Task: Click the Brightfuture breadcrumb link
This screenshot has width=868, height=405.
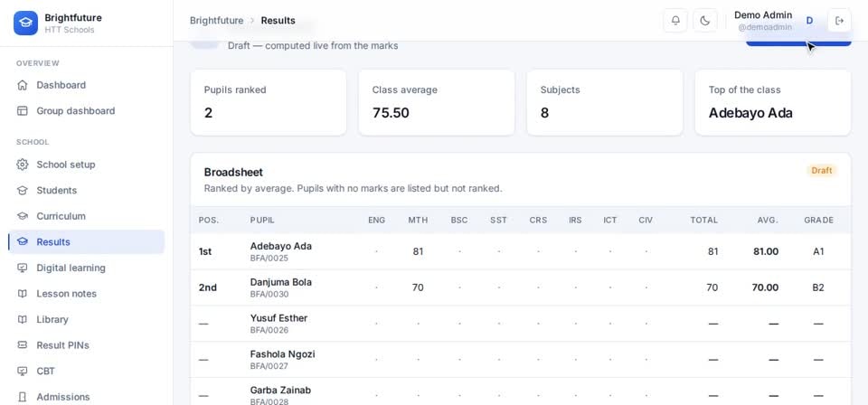Action: [x=216, y=21]
